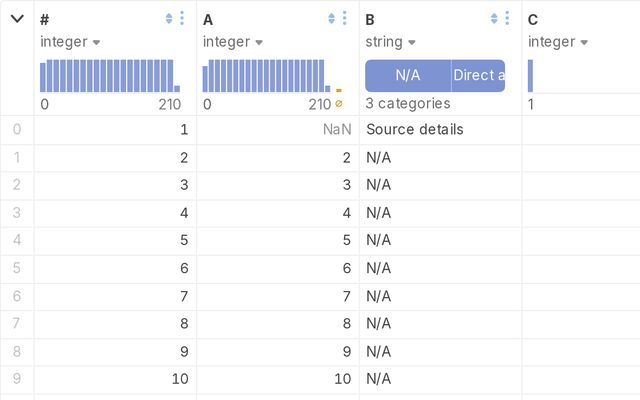Click the sort icon in column A
The image size is (640, 400).
pyautogui.click(x=331, y=18)
